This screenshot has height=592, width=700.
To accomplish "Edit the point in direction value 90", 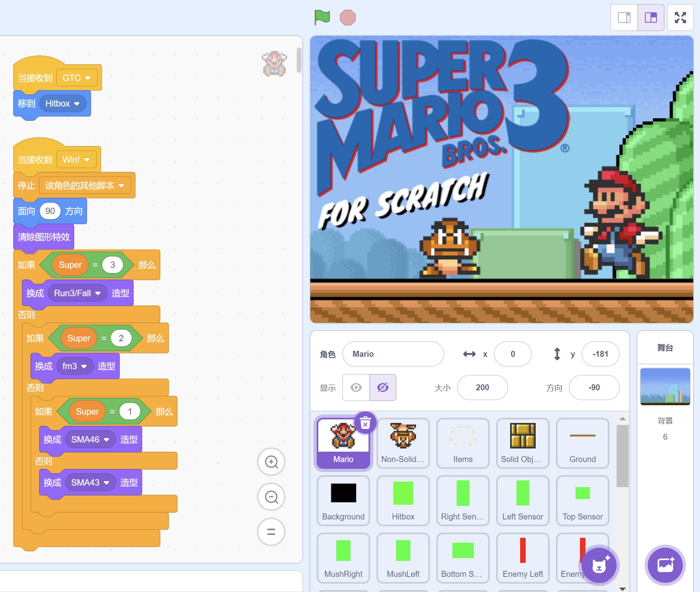I will [50, 211].
